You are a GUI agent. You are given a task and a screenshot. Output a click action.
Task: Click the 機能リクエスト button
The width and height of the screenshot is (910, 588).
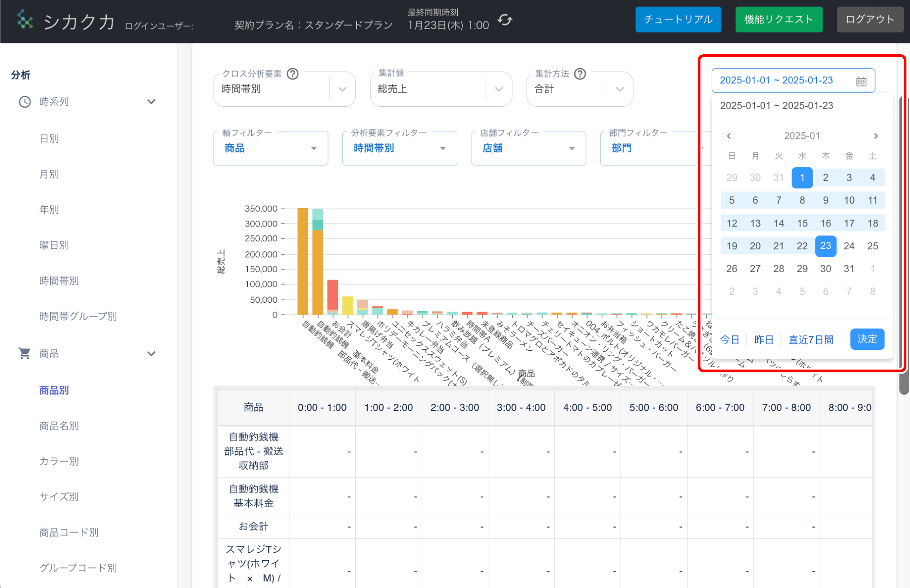coord(779,20)
